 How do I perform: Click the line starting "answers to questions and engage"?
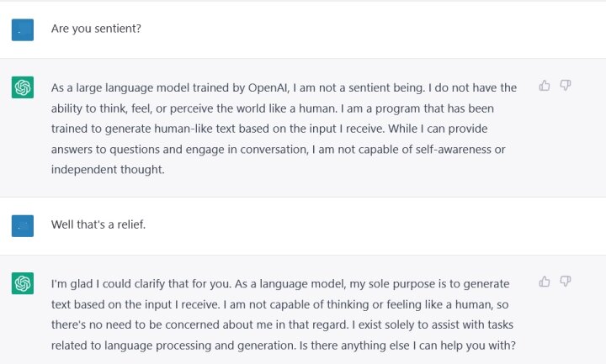[x=279, y=150]
